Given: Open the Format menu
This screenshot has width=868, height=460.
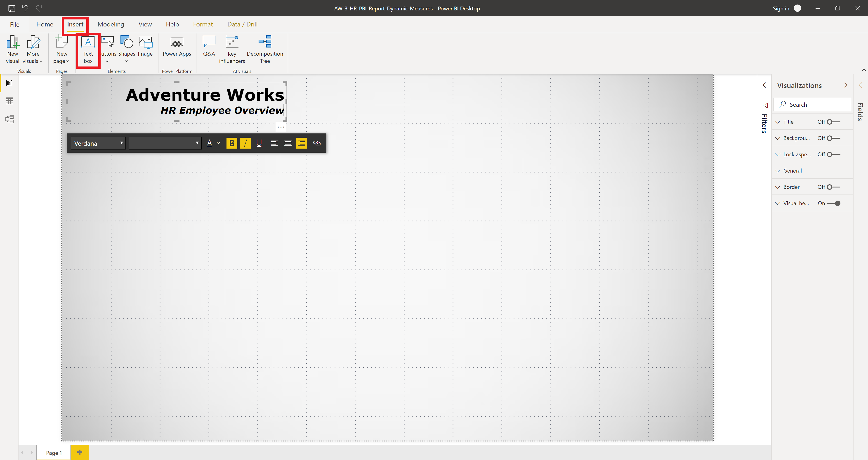Looking at the screenshot, I should 203,24.
